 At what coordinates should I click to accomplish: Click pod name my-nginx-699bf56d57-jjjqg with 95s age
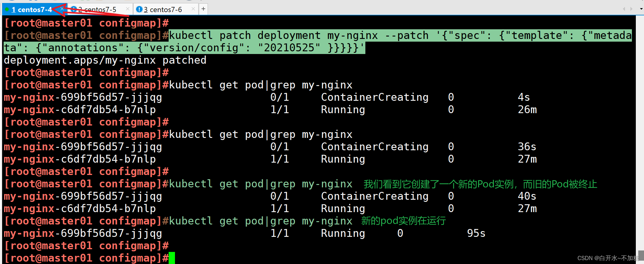pyautogui.click(x=83, y=233)
